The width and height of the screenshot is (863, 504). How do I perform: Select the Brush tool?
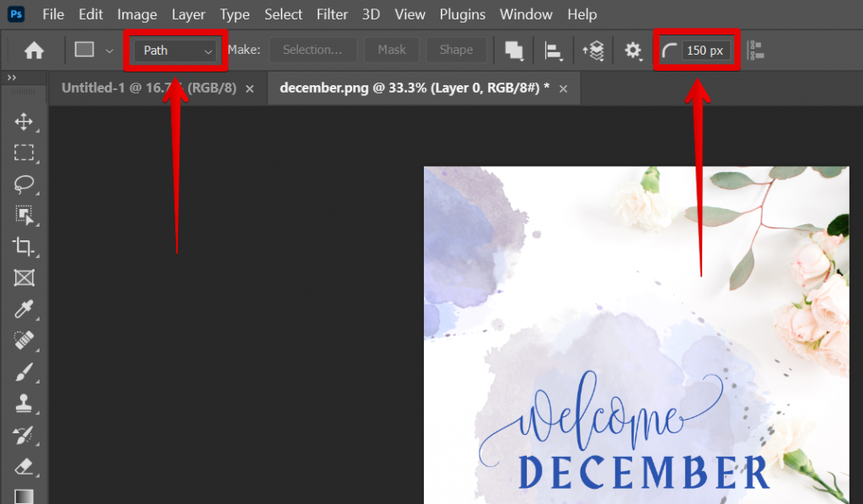[x=24, y=372]
